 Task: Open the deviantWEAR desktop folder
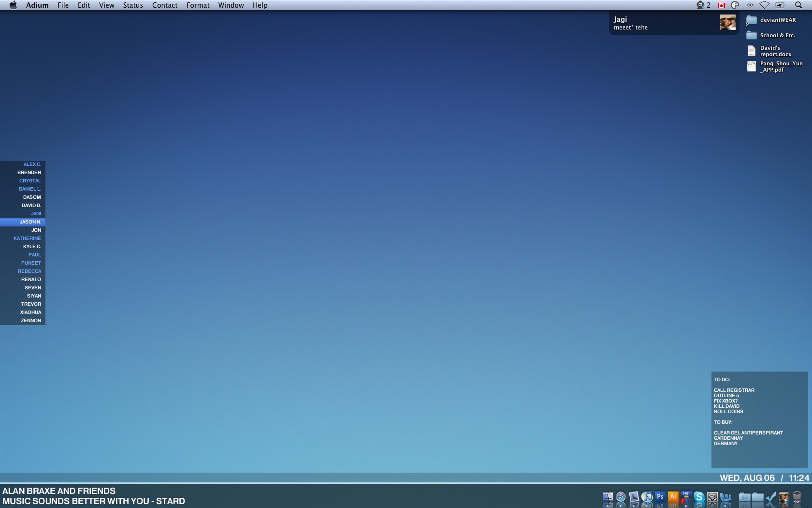point(771,20)
